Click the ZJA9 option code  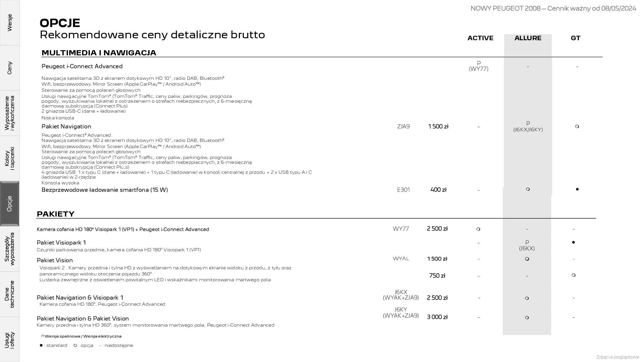coord(403,126)
